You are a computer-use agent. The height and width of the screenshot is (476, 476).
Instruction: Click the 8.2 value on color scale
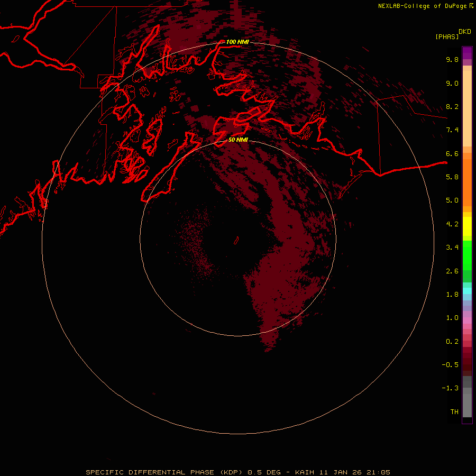[x=452, y=106]
